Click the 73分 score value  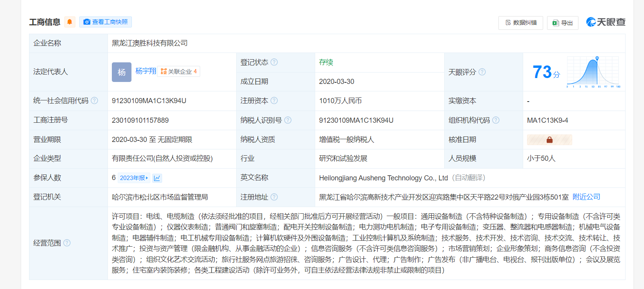click(x=546, y=72)
